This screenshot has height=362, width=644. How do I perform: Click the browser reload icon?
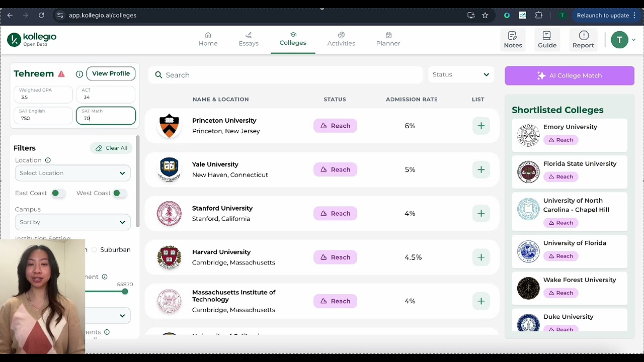click(41, 15)
